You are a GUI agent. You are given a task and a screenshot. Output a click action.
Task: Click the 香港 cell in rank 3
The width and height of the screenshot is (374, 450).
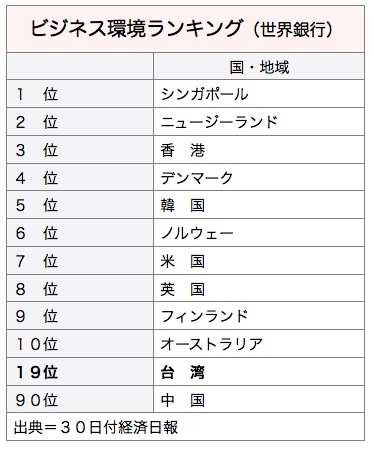tap(259, 150)
